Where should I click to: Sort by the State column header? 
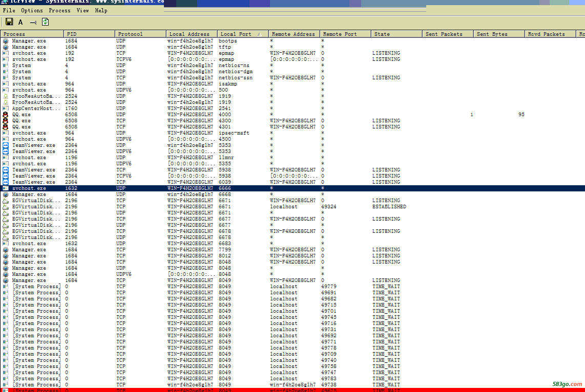click(382, 34)
